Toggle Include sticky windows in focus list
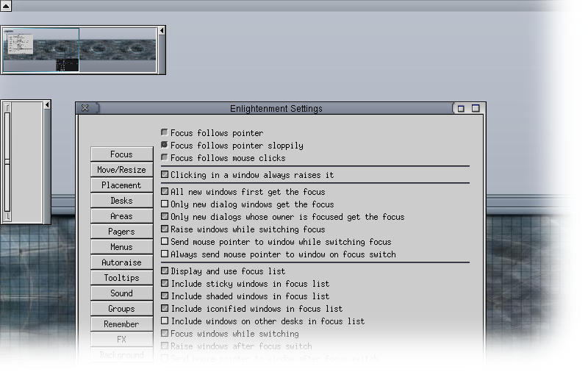Viewport: 588px width, 386px height. (164, 283)
